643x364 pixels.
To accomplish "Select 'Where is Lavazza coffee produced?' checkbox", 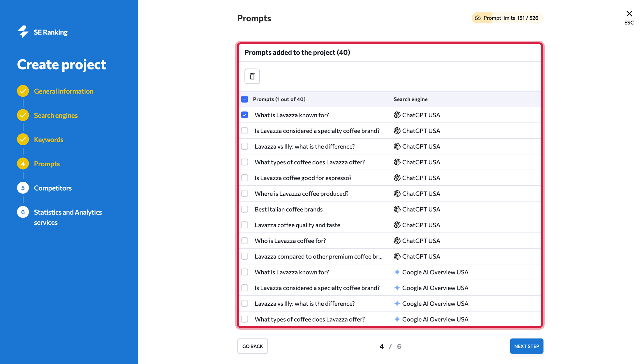I will tap(245, 193).
